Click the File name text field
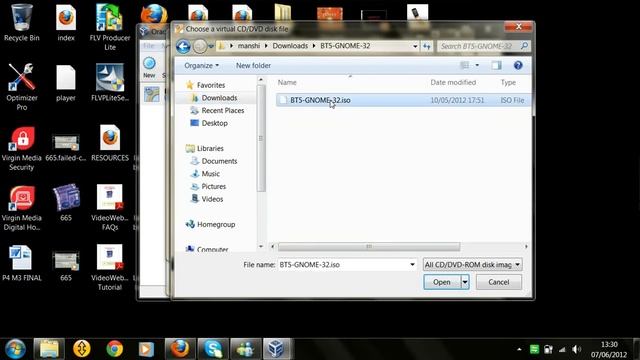 343,264
